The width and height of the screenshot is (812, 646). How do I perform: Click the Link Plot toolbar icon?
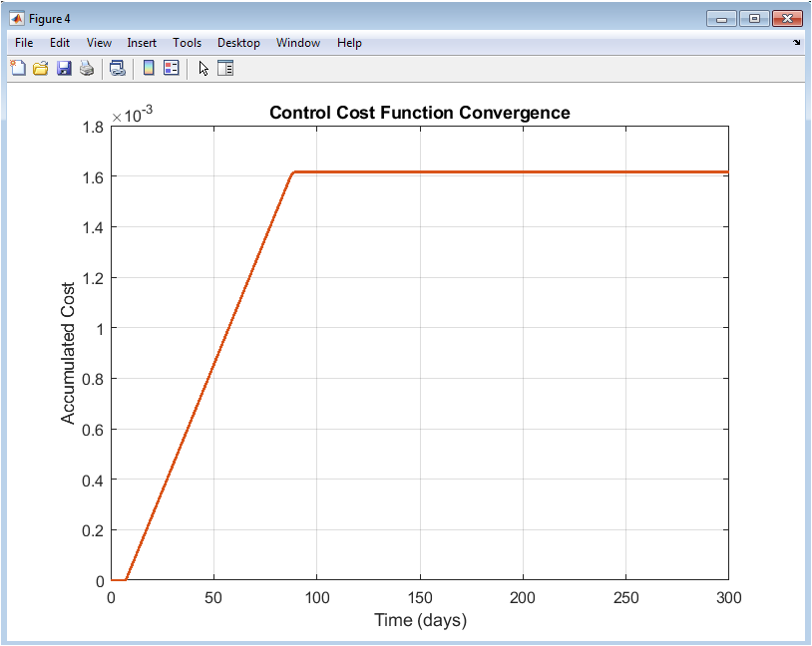(x=117, y=69)
